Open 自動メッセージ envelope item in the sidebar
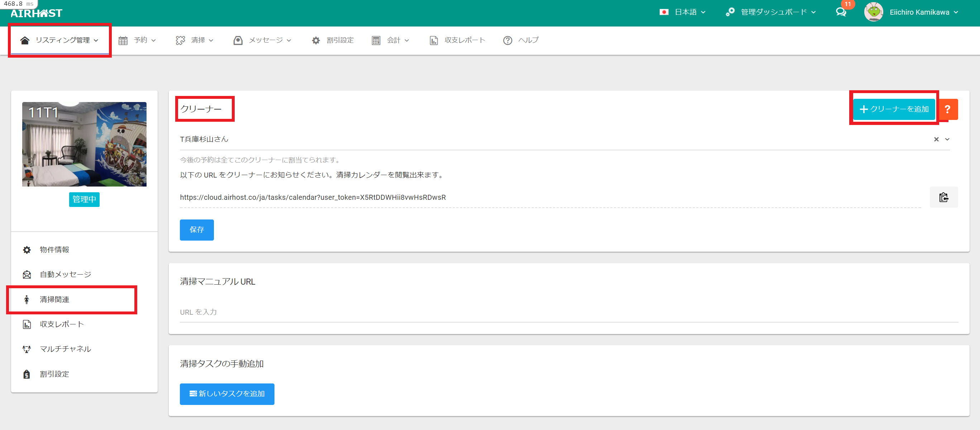Viewport: 980px width, 430px height. [65, 275]
